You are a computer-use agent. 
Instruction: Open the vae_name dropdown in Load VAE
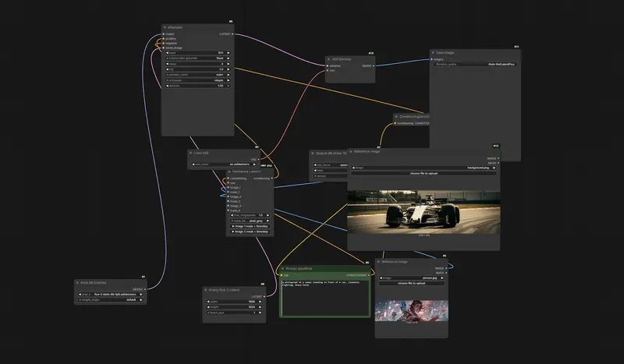click(224, 164)
